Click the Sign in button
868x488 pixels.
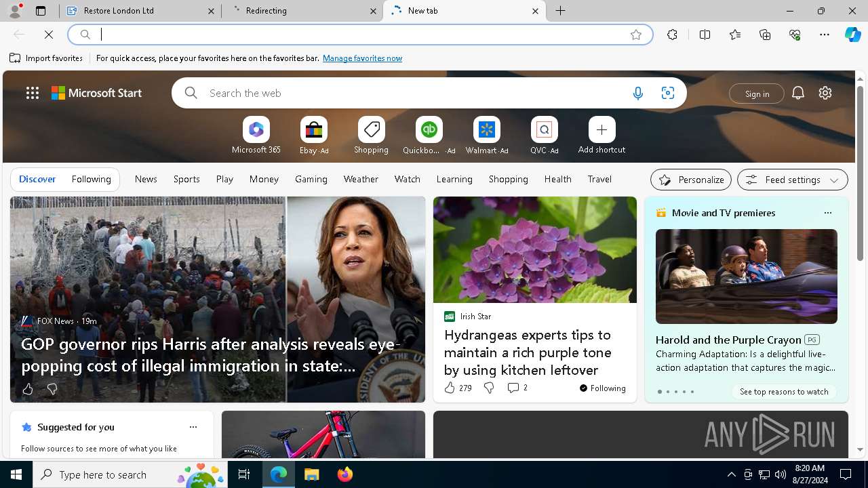point(757,94)
